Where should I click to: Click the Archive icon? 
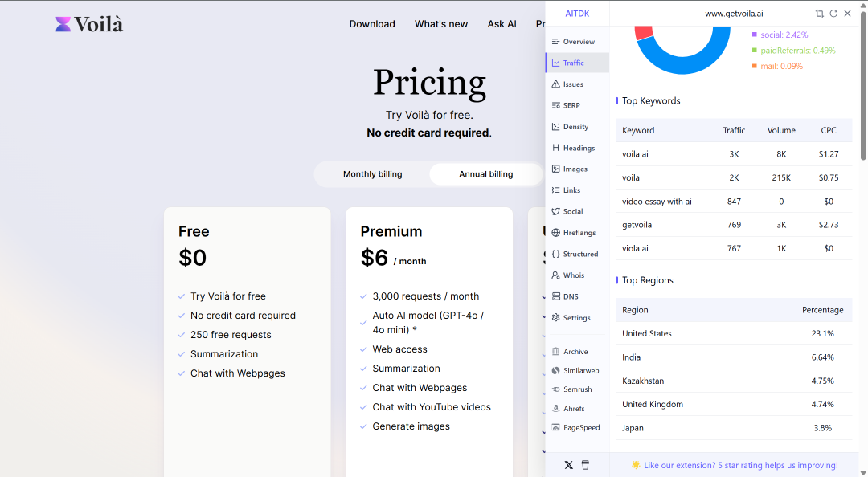pos(556,352)
